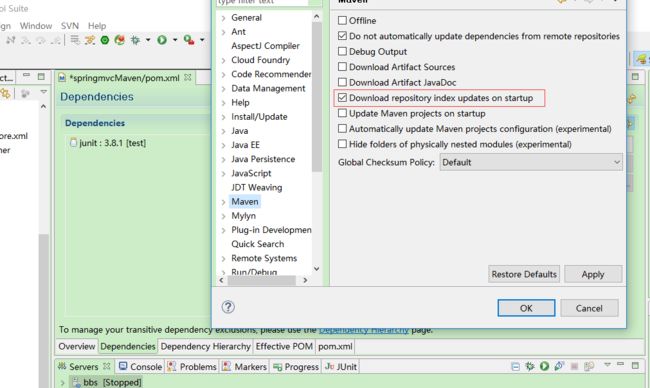
Task: Click the jar icon beside junit : 3.8.1
Action: tap(73, 143)
